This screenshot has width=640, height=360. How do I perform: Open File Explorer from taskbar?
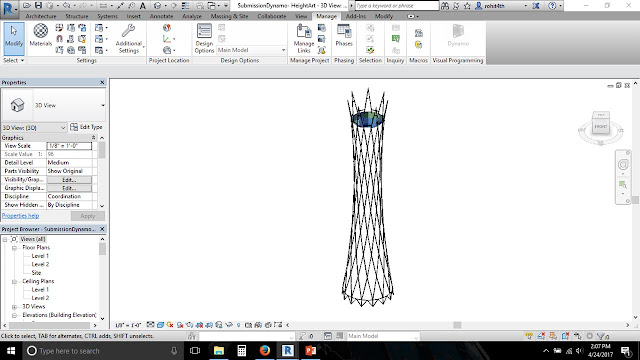[219, 351]
